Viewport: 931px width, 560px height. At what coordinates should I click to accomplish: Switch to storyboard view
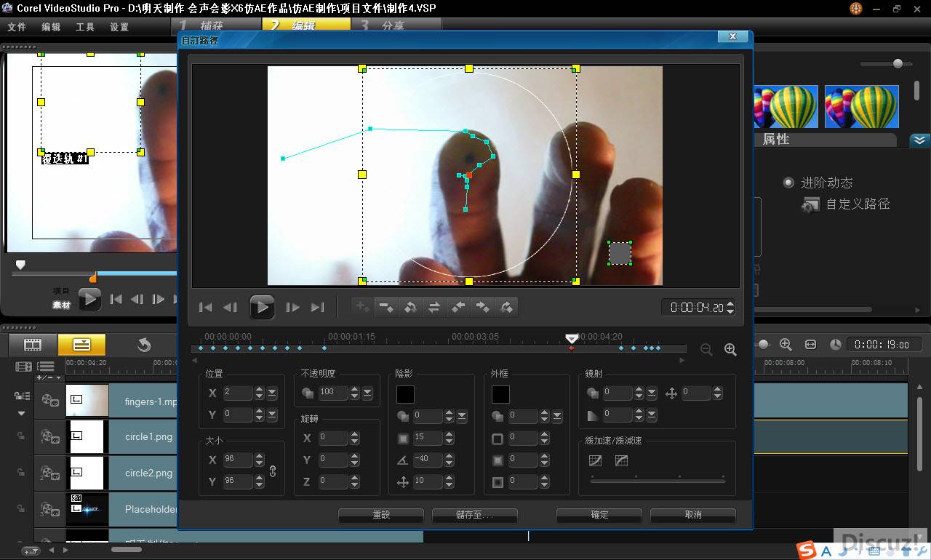pyautogui.click(x=33, y=345)
